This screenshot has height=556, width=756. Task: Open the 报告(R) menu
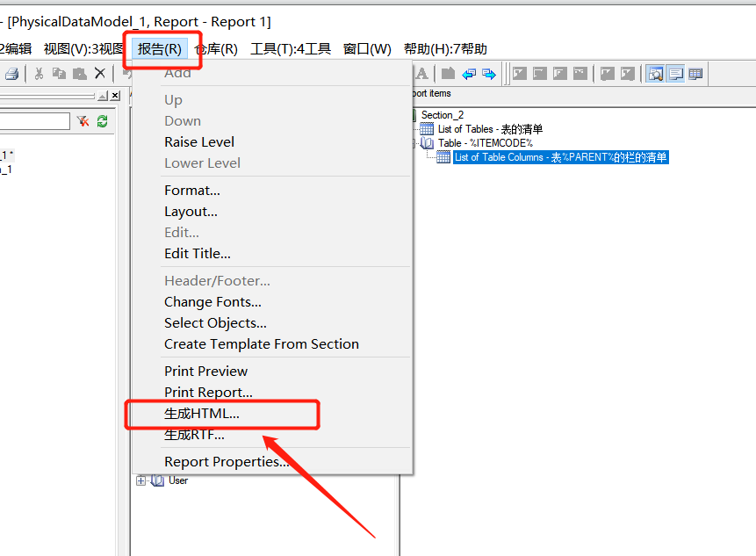pos(160,48)
